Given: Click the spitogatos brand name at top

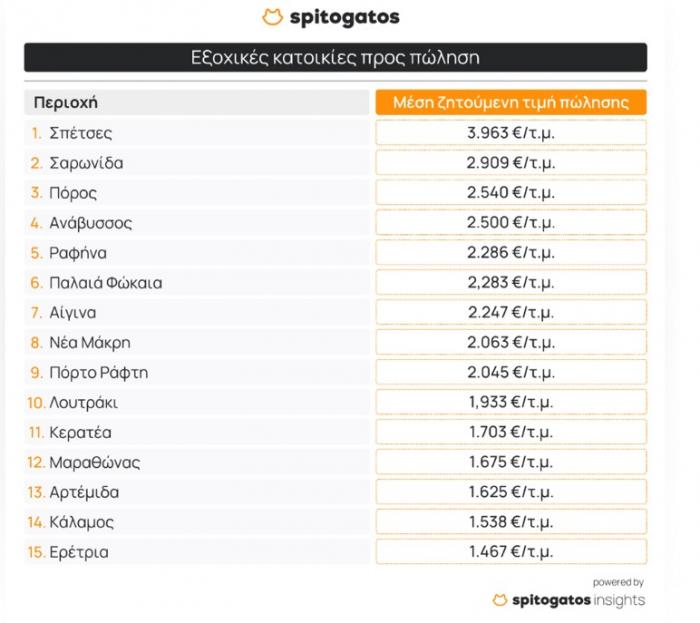Looking at the screenshot, I should (345, 17).
